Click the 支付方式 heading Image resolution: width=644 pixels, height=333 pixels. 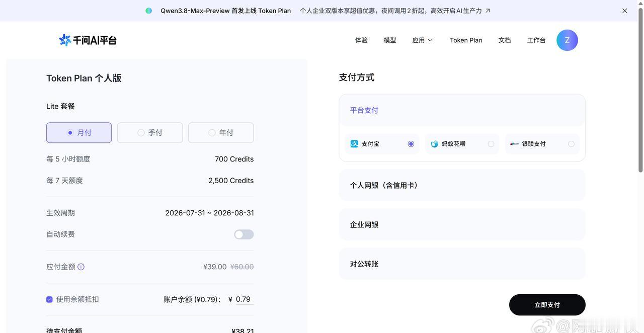357,77
